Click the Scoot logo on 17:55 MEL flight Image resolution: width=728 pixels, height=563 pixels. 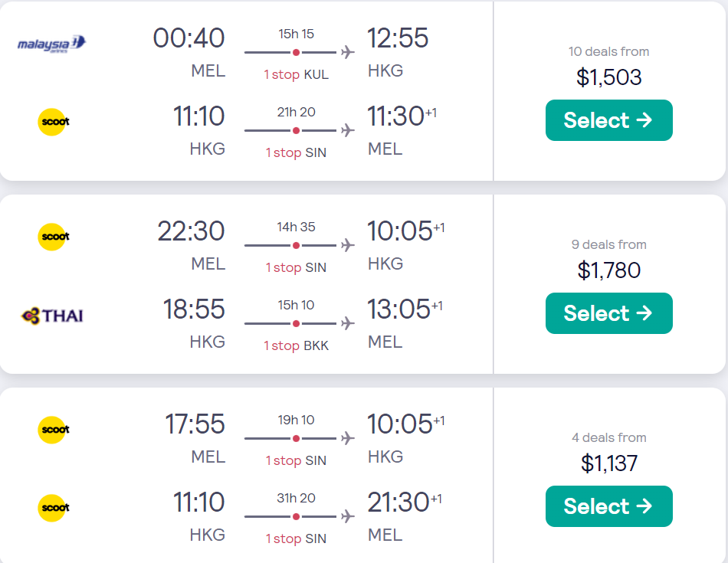pyautogui.click(x=54, y=430)
